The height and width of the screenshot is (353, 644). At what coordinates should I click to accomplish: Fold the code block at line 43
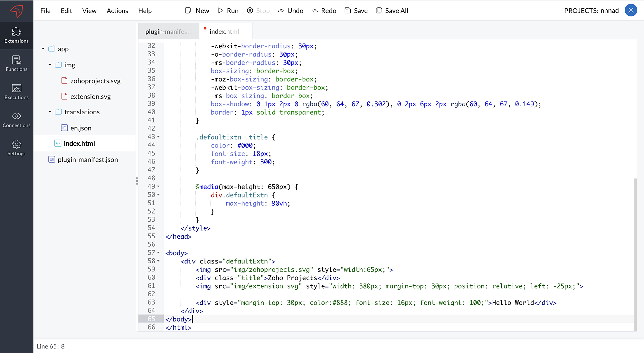(x=158, y=137)
